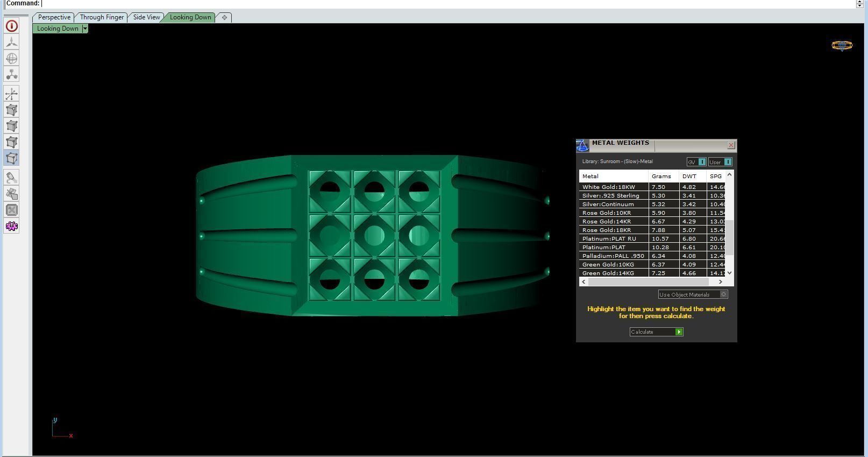Click the DWT column header
The height and width of the screenshot is (457, 868).
click(x=693, y=176)
